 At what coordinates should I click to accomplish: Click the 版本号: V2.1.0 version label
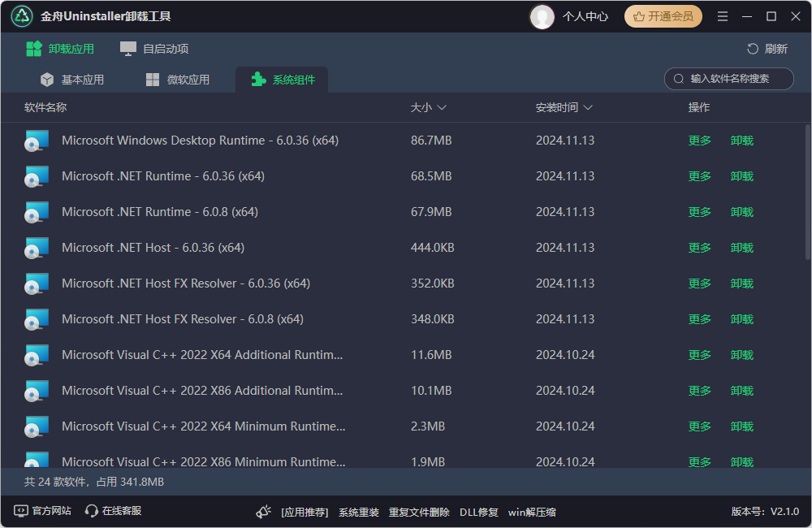click(x=766, y=512)
